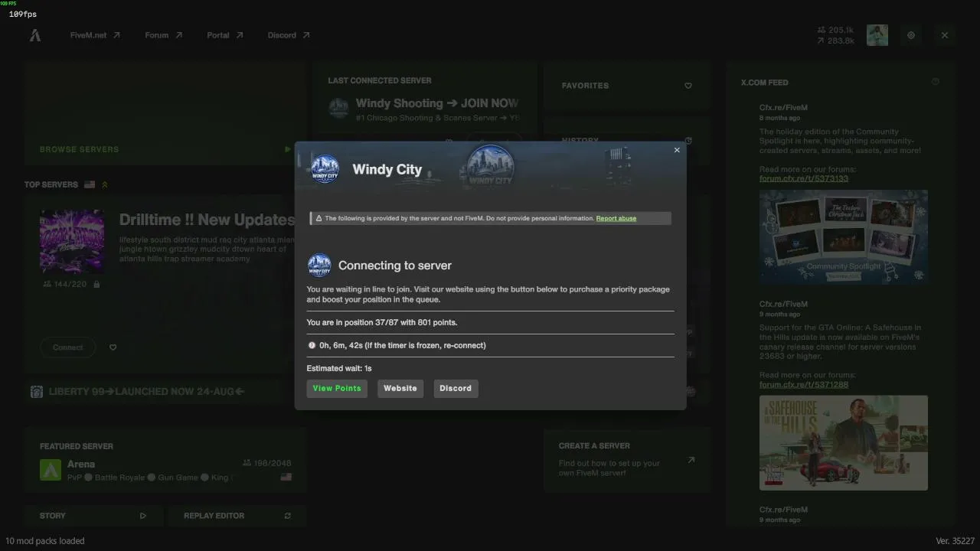Click the arrow icon in Create a Server
The image size is (980, 551).
(x=691, y=460)
